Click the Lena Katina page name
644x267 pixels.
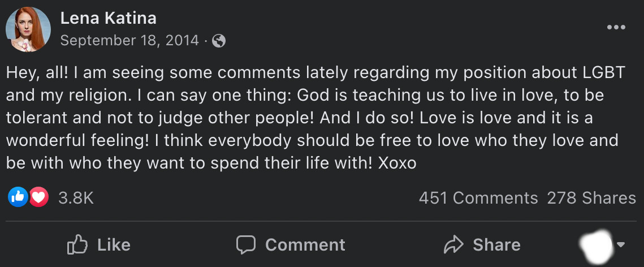[108, 19]
